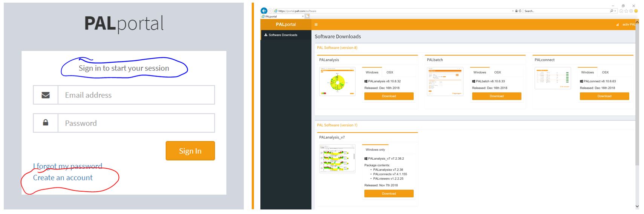This screenshot has width=644, height=214.
Task: Select Windows tab under PALbatch
Action: (480, 72)
